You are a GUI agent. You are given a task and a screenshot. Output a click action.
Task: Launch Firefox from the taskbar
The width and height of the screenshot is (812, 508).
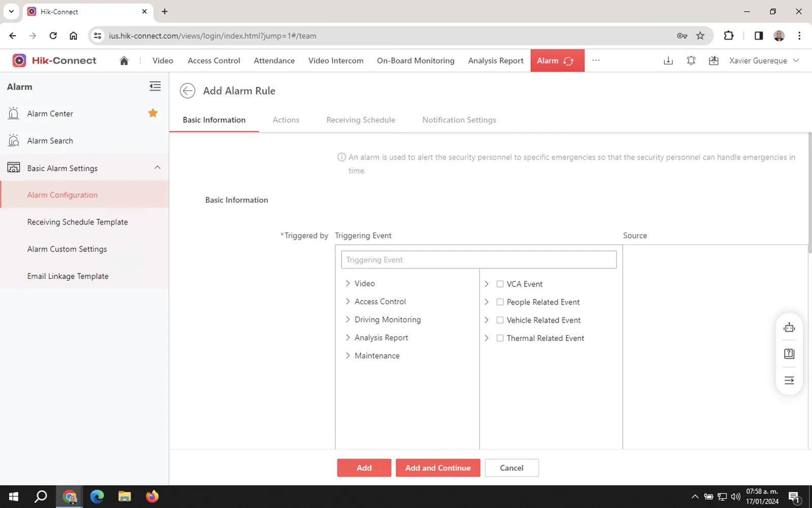(152, 496)
